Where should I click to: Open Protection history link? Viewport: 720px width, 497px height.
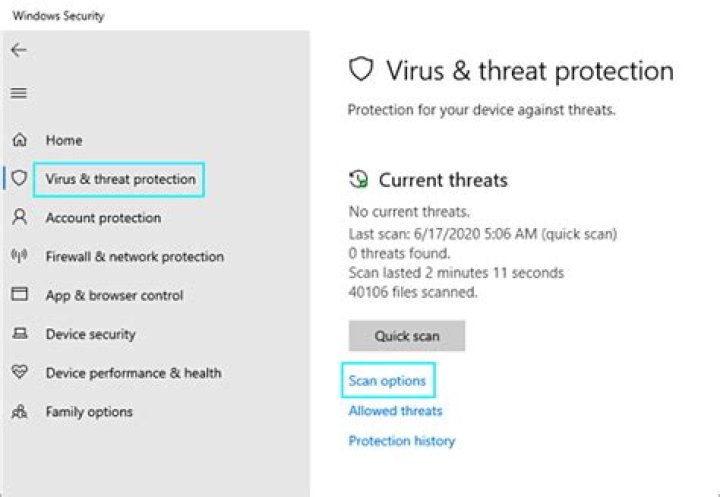pyautogui.click(x=401, y=441)
